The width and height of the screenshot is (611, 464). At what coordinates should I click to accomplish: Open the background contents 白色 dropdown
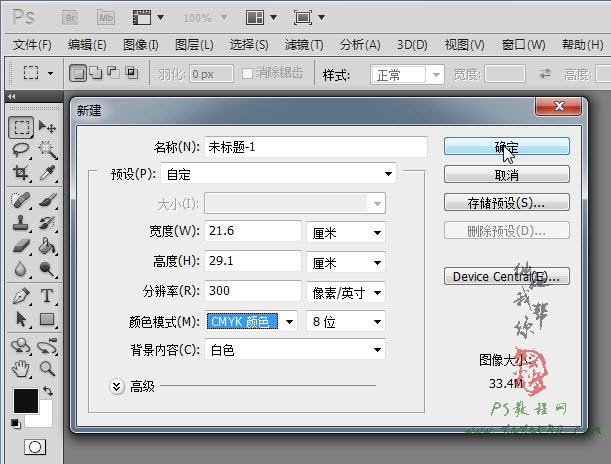coord(295,349)
